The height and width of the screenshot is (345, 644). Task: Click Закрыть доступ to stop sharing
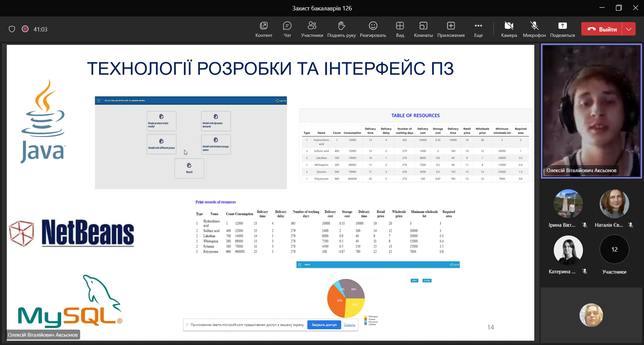point(324,325)
